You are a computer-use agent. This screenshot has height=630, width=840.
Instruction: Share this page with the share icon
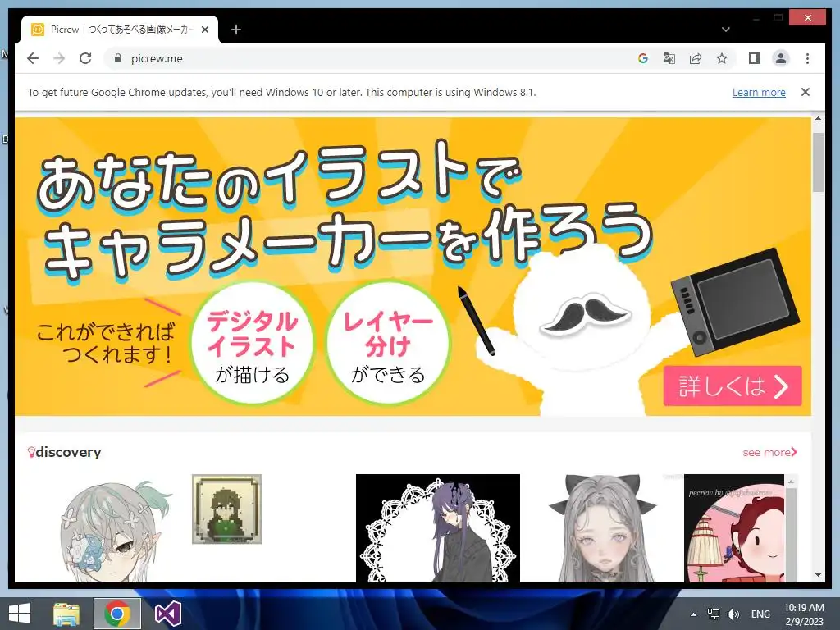coord(696,58)
